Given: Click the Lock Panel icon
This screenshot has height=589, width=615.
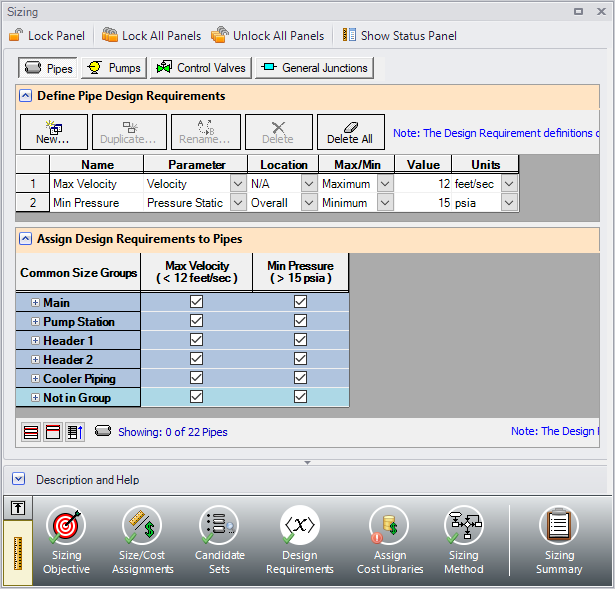Looking at the screenshot, I should point(15,35).
